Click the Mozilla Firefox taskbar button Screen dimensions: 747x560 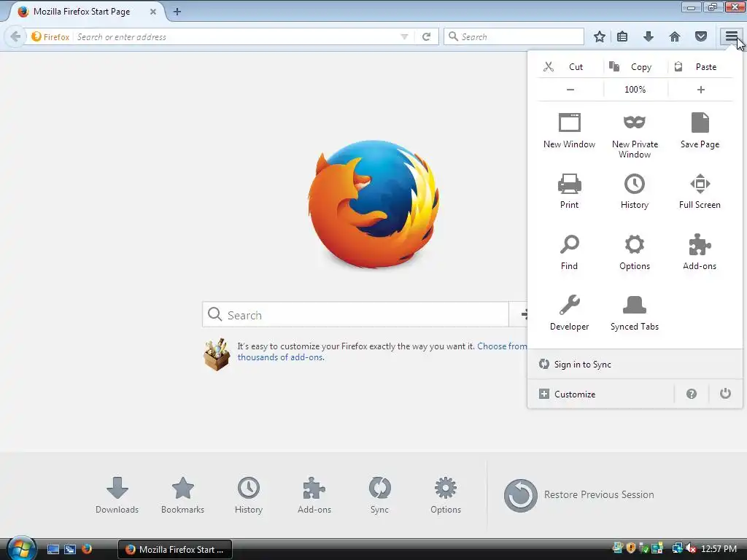click(x=175, y=549)
